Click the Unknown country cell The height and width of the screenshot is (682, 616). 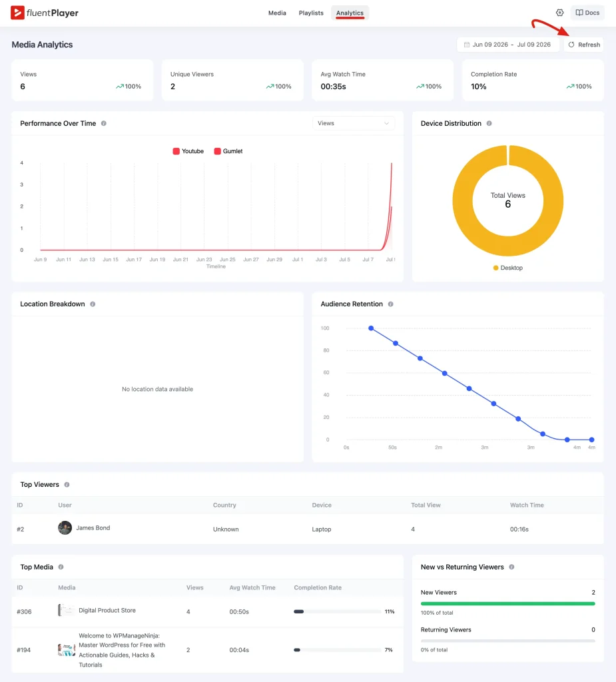point(226,529)
